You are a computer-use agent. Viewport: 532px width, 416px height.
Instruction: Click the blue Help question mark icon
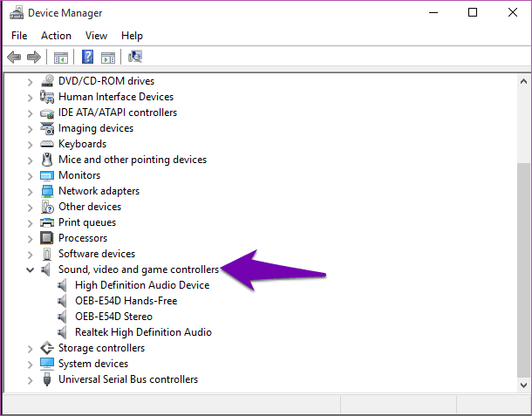tap(87, 58)
